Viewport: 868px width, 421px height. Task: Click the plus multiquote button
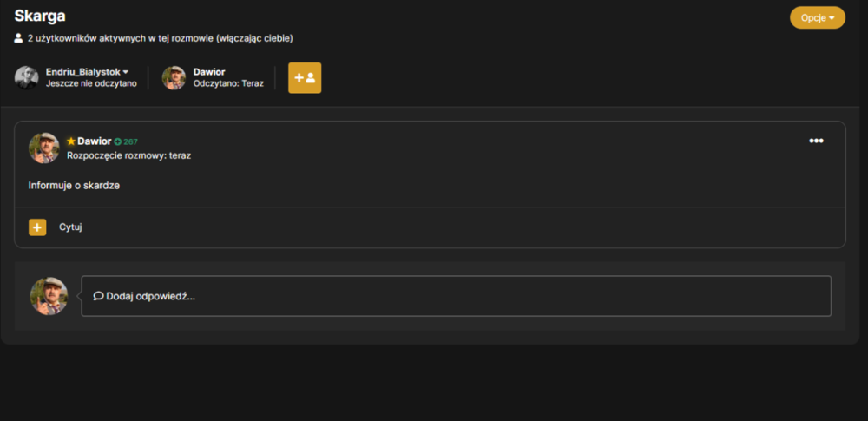click(37, 227)
